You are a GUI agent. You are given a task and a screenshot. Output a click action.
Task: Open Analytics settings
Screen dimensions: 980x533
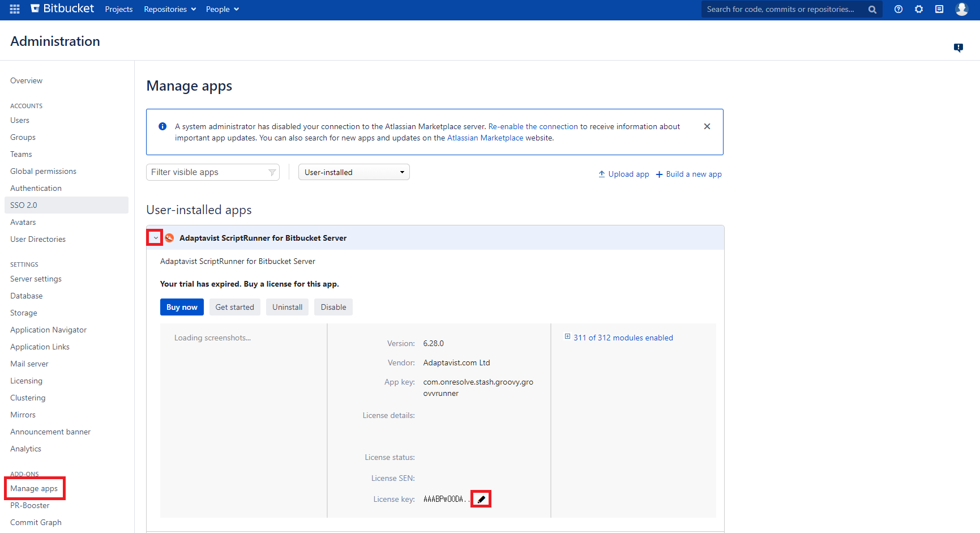(x=25, y=449)
